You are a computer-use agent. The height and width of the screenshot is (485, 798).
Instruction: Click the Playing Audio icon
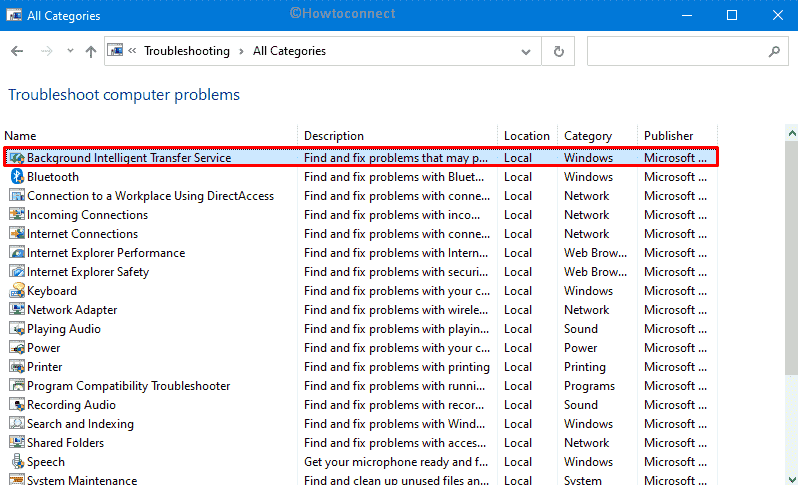click(x=17, y=329)
